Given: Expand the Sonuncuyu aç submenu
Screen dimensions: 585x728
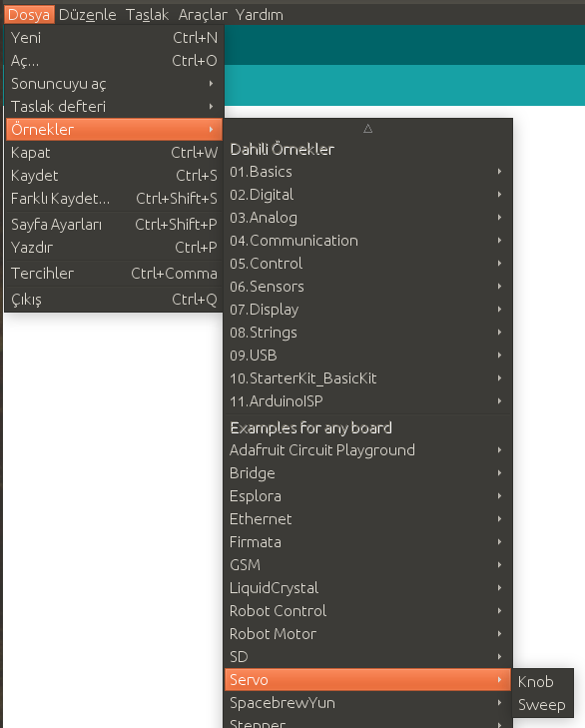Looking at the screenshot, I should [x=114, y=84].
